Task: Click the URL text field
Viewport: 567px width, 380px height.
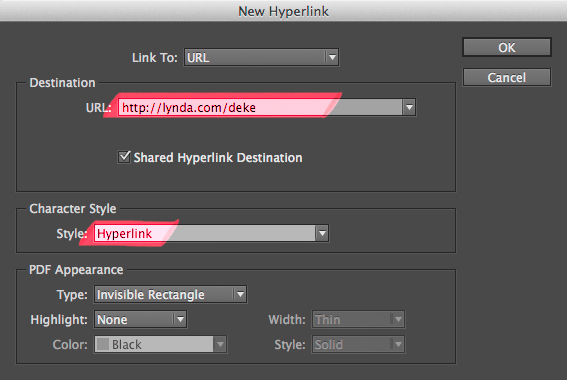Action: tap(260, 107)
